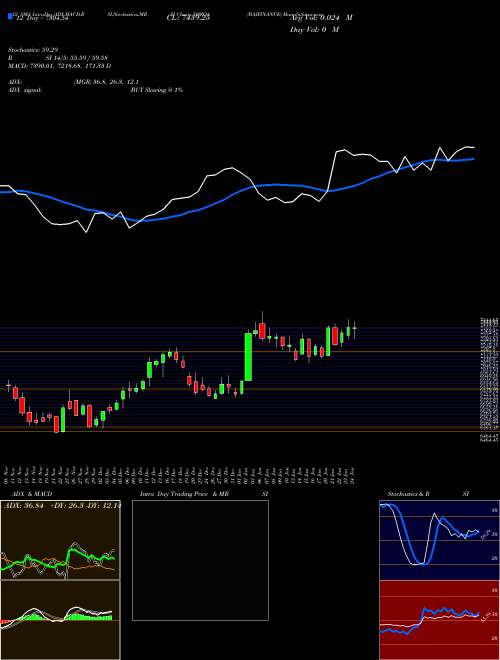Open the red RSI mini chart
The height and width of the screenshot is (660, 500).
point(439,620)
